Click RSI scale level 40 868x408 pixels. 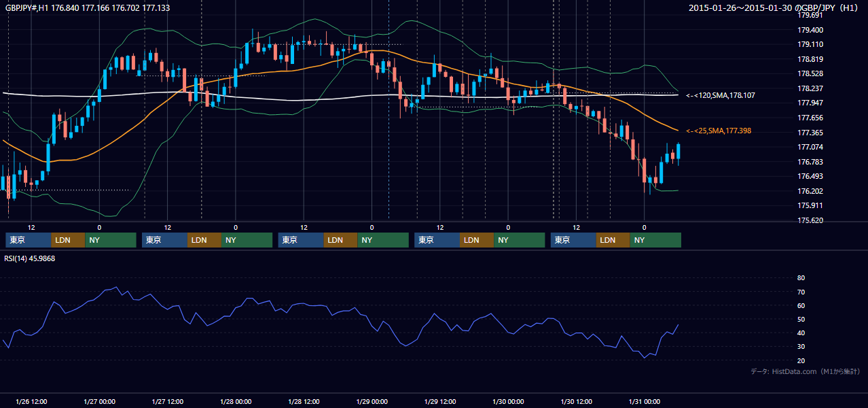pos(801,333)
